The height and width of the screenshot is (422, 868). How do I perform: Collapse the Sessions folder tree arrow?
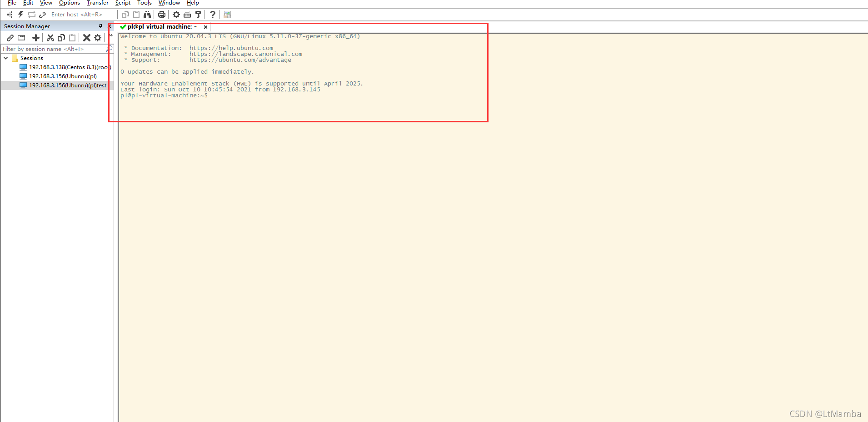[x=5, y=58]
